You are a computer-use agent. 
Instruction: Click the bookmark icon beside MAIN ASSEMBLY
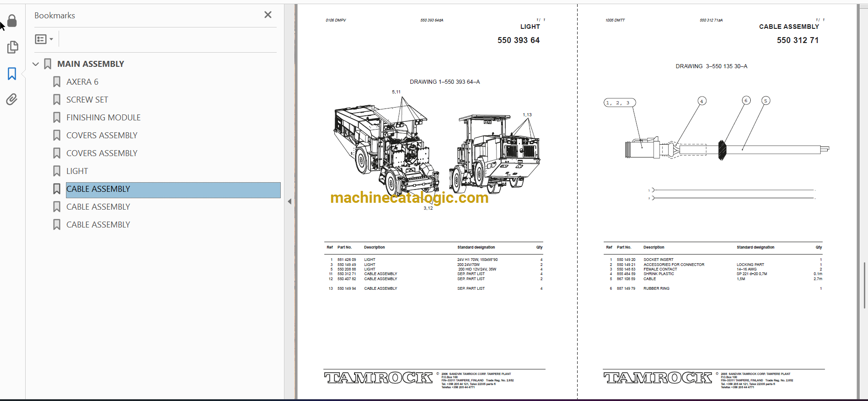[48, 64]
